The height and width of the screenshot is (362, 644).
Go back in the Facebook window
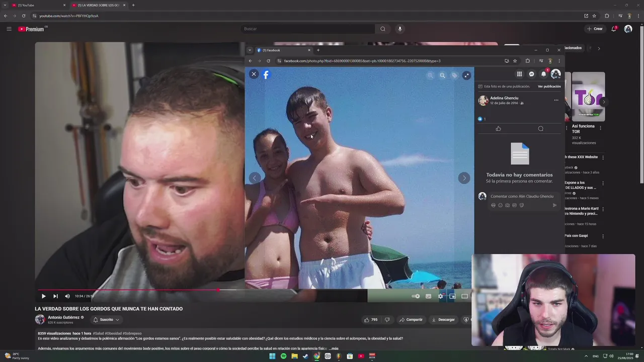250,61
